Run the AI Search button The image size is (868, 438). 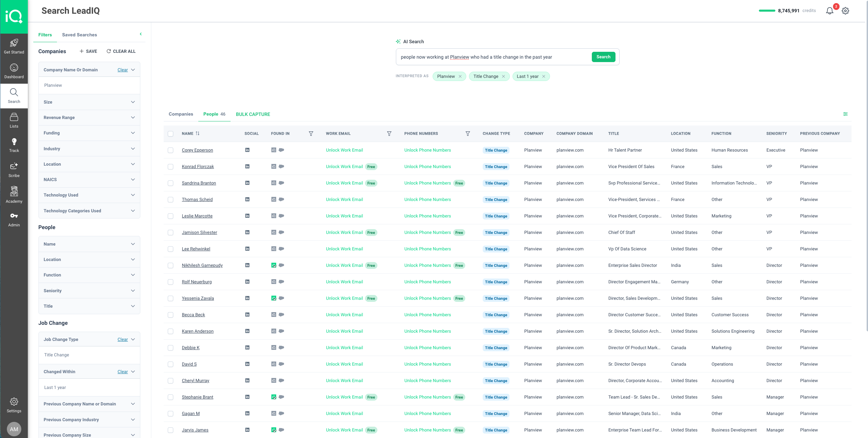click(603, 57)
